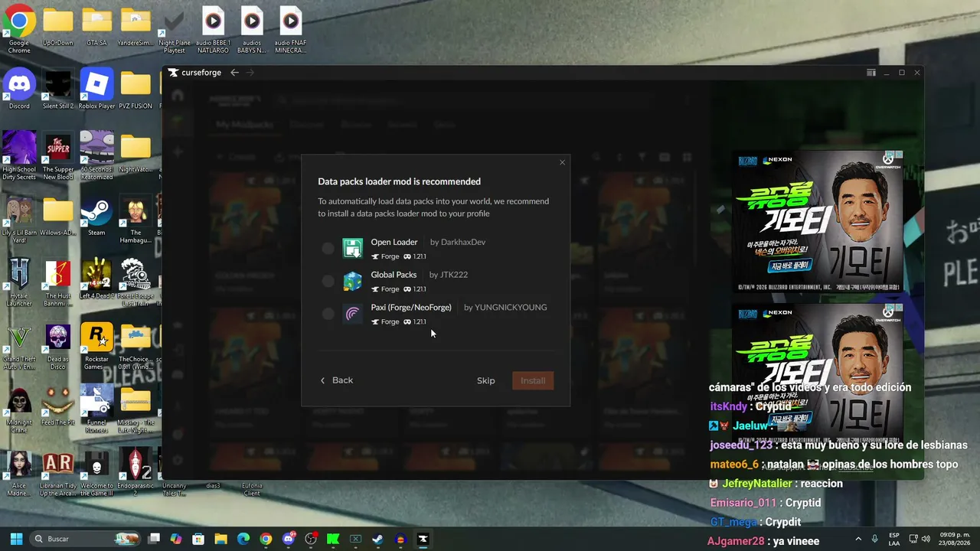Select the Paxi (Forge/NeoForge) radio button

(x=328, y=314)
